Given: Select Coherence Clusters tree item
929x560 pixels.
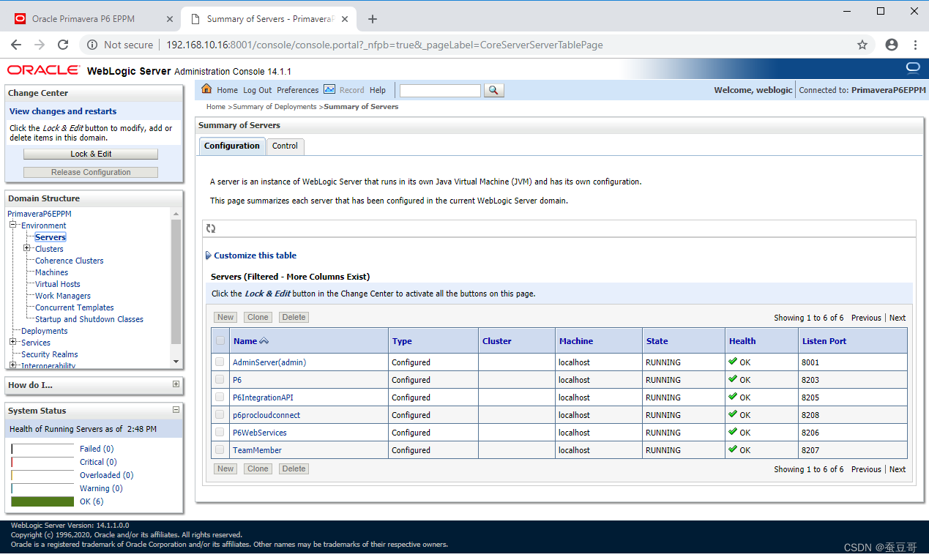Looking at the screenshot, I should click(70, 261).
